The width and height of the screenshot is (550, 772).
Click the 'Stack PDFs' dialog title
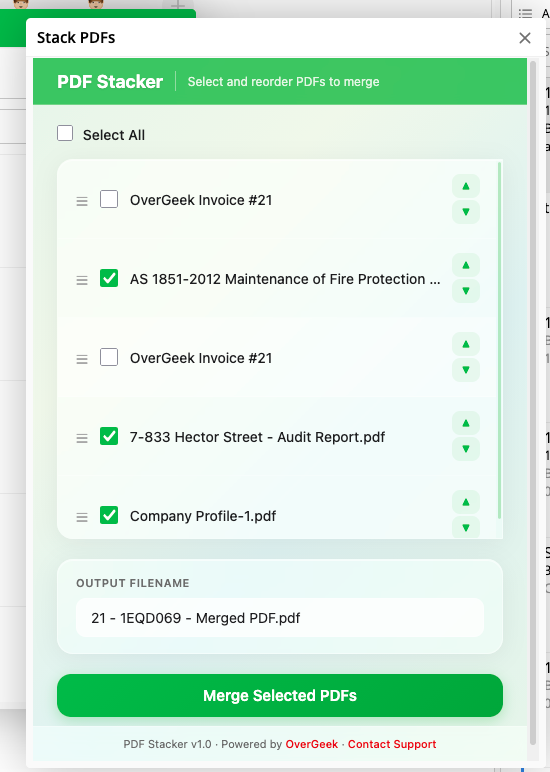click(76, 38)
